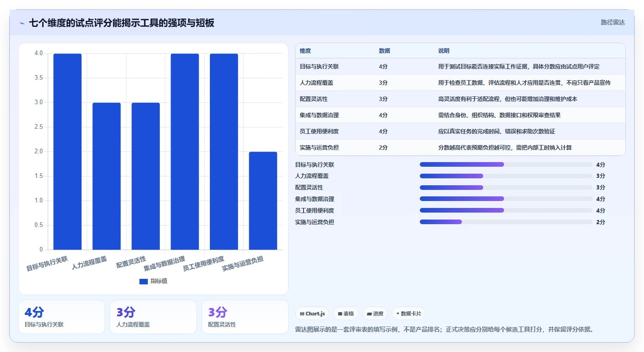Screen dimensions: 644x352
Task: Click the 配置灵活性 bar in the chart
Action: coord(145,176)
